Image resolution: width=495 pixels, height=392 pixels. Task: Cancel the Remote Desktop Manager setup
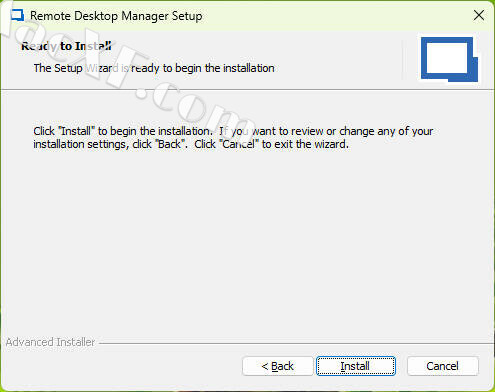(x=442, y=366)
